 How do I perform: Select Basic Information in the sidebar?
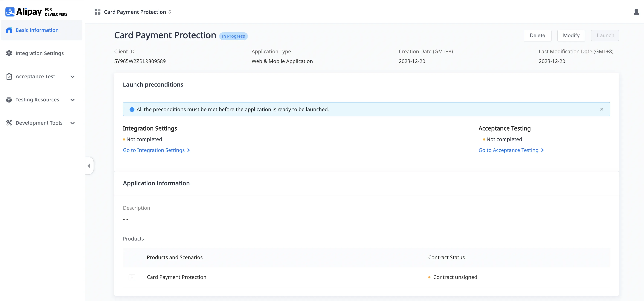click(37, 30)
